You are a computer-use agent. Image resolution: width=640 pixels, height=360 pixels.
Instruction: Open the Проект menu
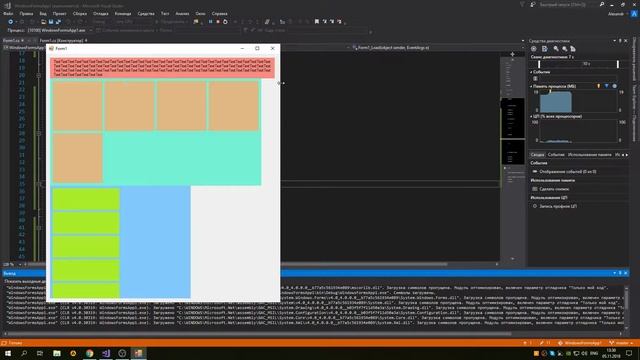pos(59,13)
